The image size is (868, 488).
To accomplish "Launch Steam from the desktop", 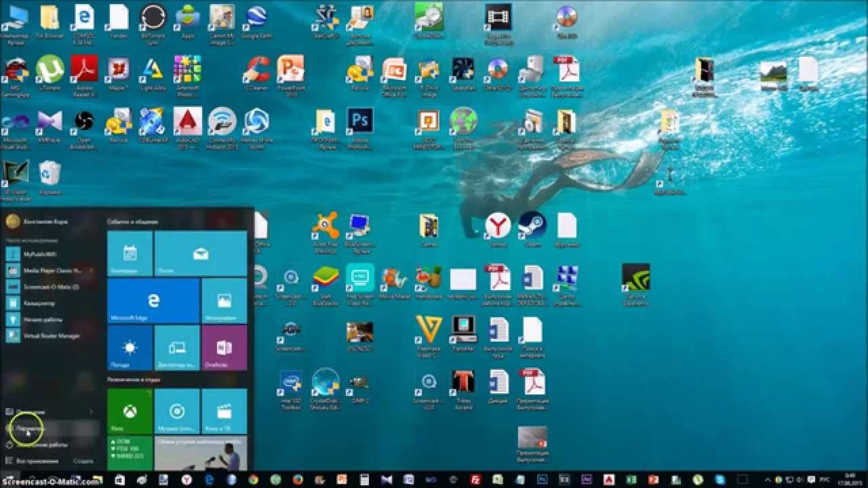I will pyautogui.click(x=532, y=230).
